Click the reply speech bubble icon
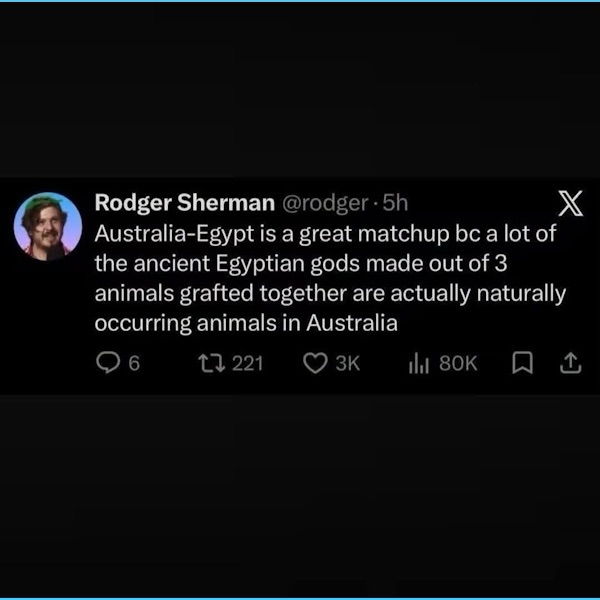 pos(108,363)
